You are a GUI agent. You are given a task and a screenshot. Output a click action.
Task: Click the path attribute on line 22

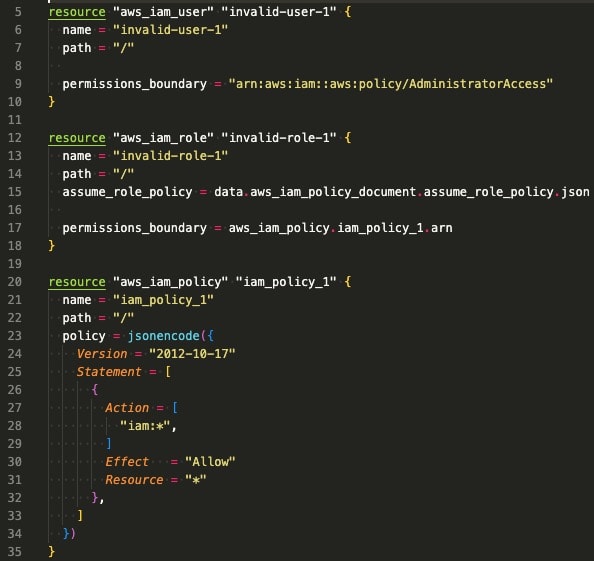(77, 317)
